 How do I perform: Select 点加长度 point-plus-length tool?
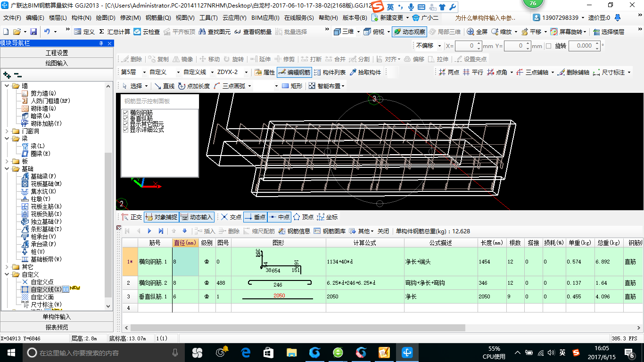click(x=194, y=86)
